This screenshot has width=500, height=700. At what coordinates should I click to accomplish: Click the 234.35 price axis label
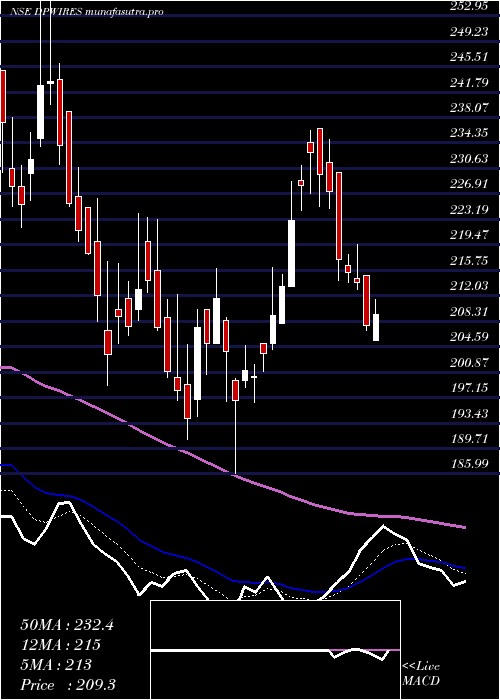point(470,133)
